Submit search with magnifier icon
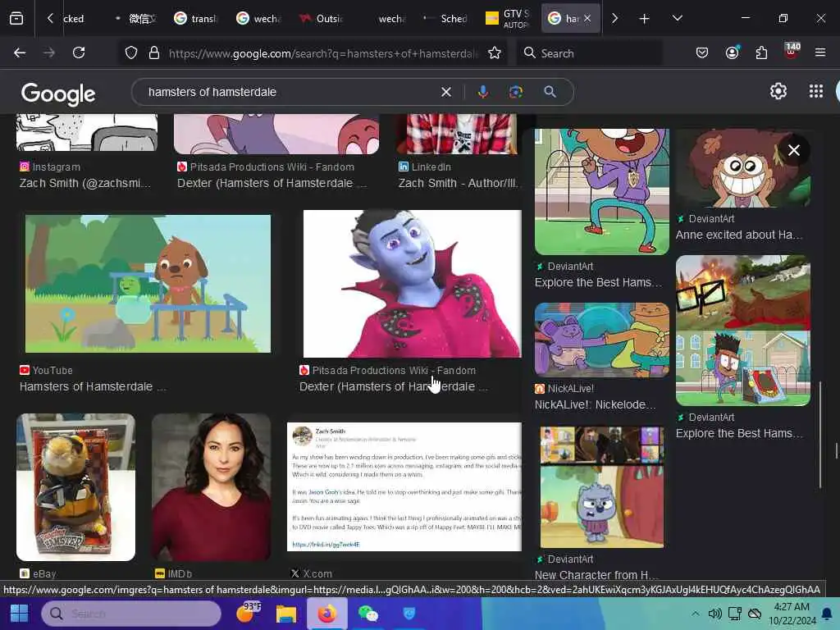Viewport: 840px width, 630px height. pyautogui.click(x=550, y=92)
